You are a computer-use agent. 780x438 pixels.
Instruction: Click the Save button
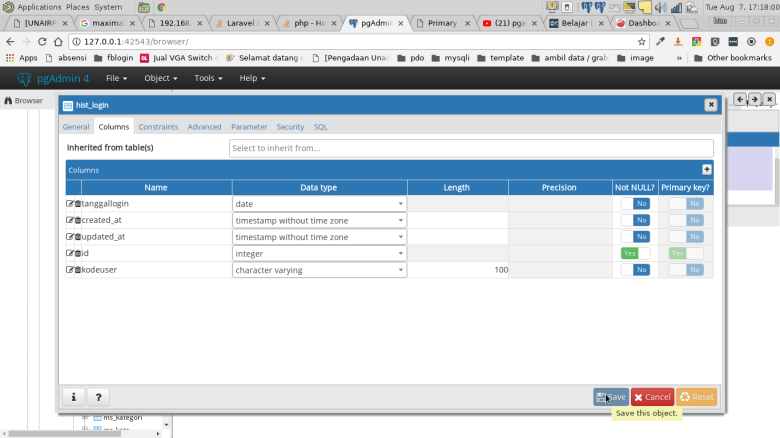pos(611,397)
